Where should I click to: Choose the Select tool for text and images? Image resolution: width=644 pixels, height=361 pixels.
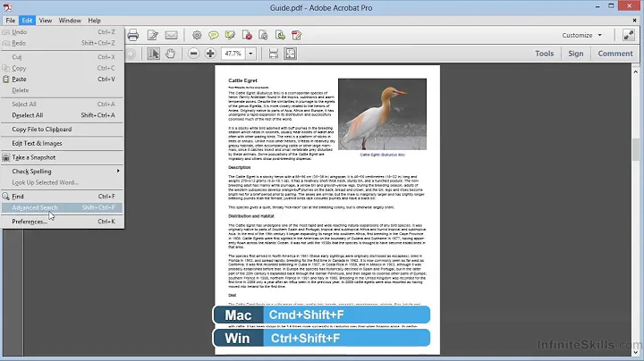[154, 54]
